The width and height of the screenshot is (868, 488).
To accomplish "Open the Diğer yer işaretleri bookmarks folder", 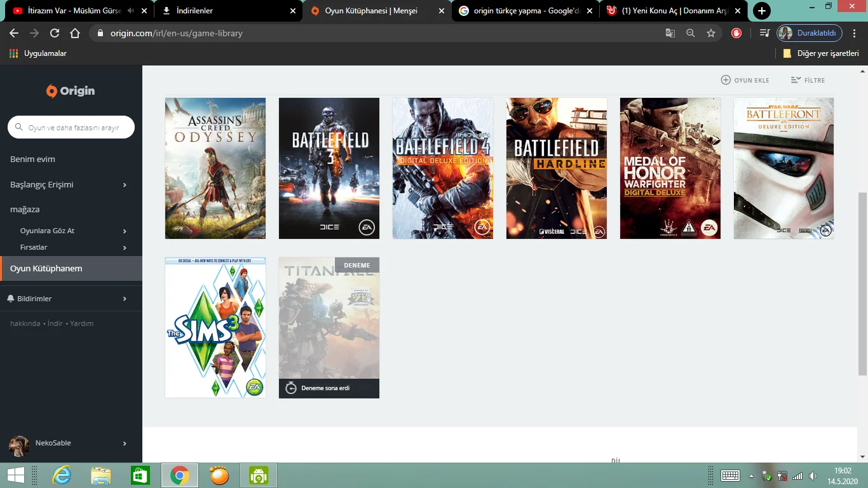I will coord(821,53).
